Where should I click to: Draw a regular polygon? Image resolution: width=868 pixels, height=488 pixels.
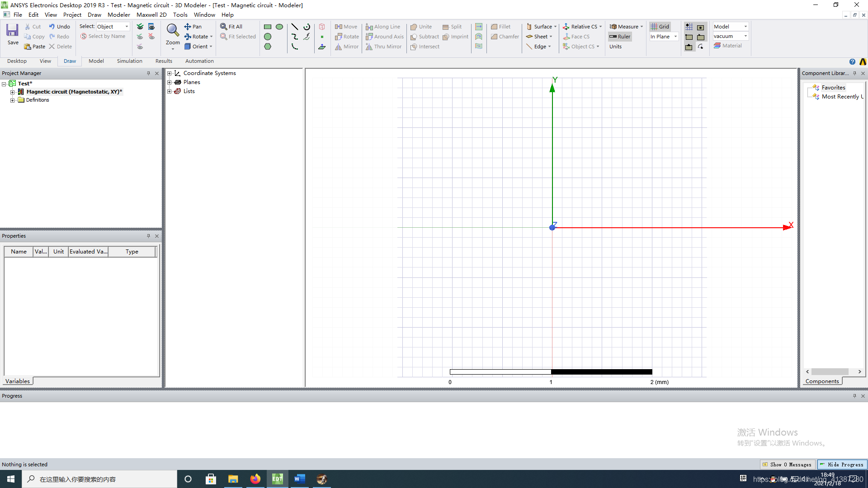coord(268,47)
